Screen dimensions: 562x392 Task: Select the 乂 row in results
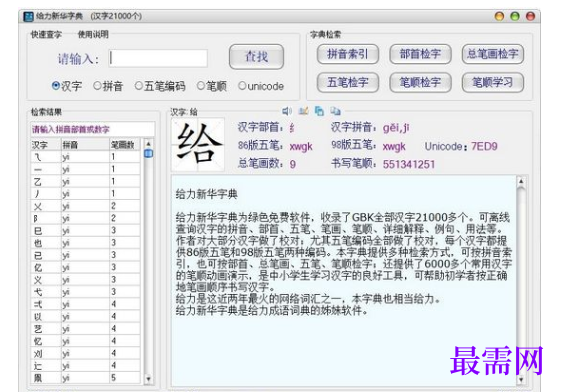click(x=85, y=206)
